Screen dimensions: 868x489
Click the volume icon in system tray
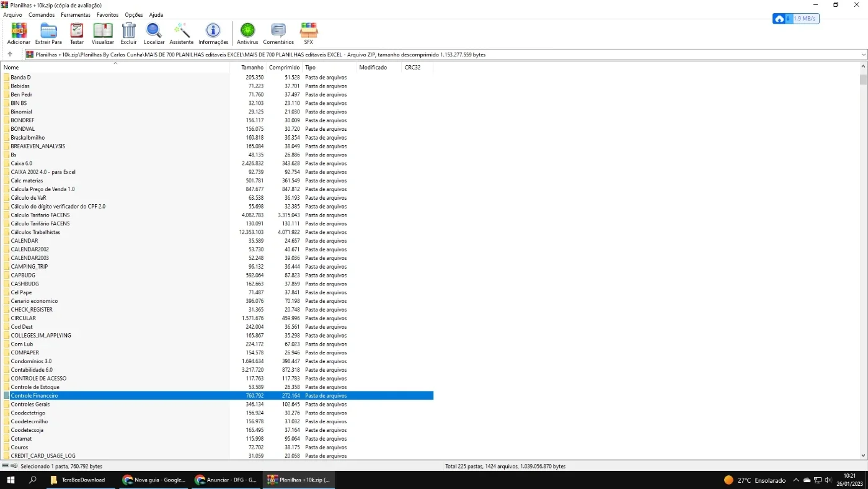828,480
